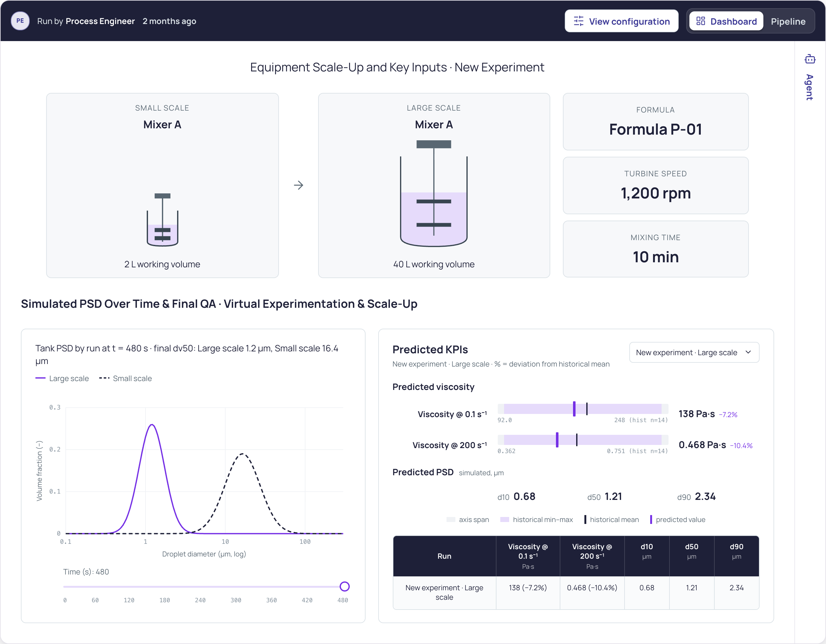Click the 40 L working volume label
Image resolution: width=826 pixels, height=644 pixels.
(x=434, y=264)
